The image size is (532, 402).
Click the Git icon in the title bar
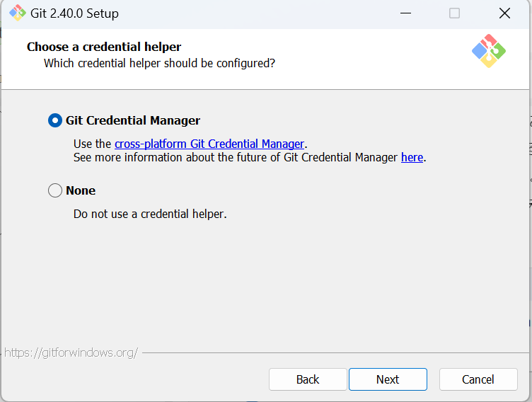[17, 13]
